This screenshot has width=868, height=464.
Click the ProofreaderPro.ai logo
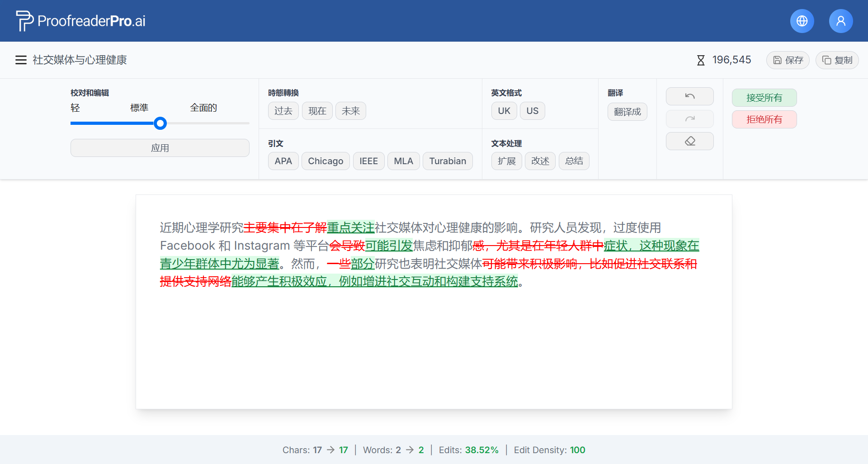click(x=81, y=21)
